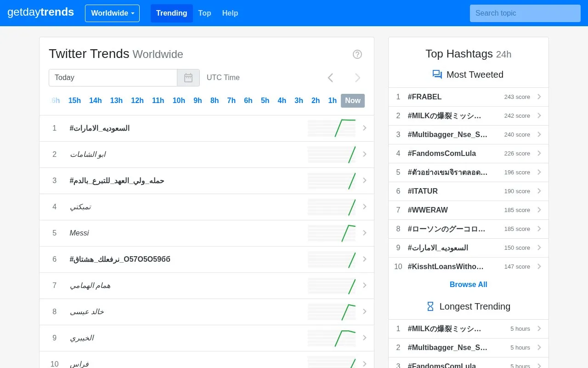This screenshot has height=368, width=588.
Task: Click the chevron in the Messi row
Action: tap(365, 233)
